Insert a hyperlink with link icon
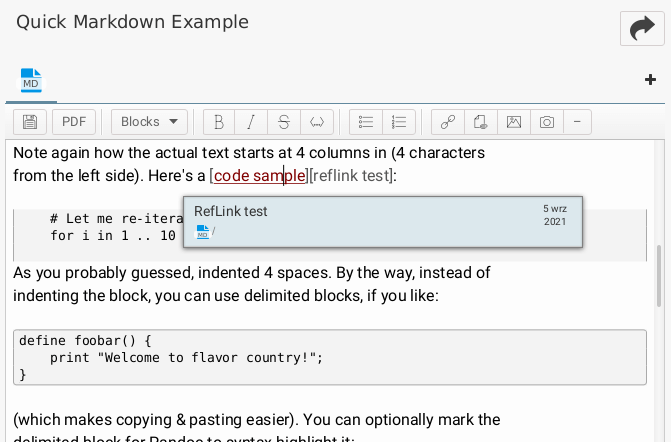The image size is (671, 442). (x=448, y=122)
